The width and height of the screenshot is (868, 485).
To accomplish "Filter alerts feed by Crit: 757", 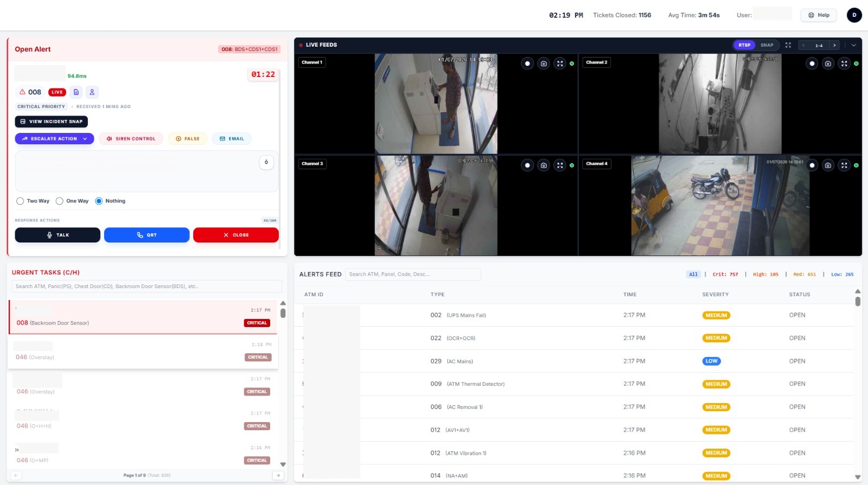I will point(725,275).
